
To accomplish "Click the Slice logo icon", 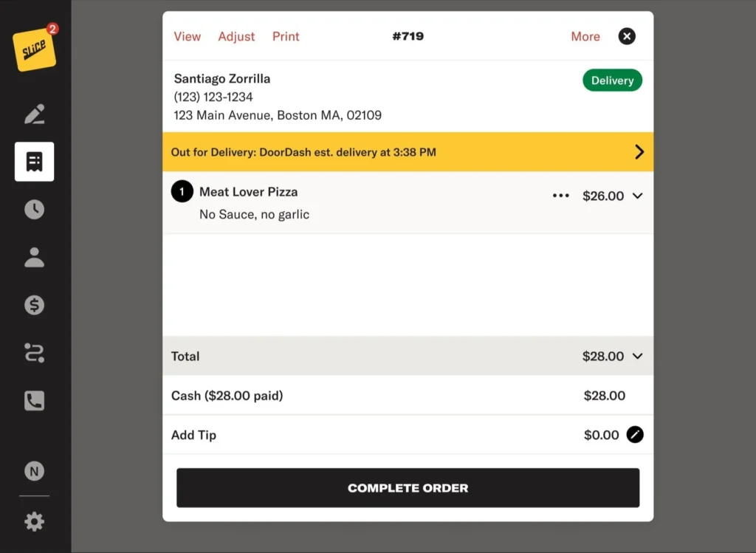I will click(x=35, y=49).
